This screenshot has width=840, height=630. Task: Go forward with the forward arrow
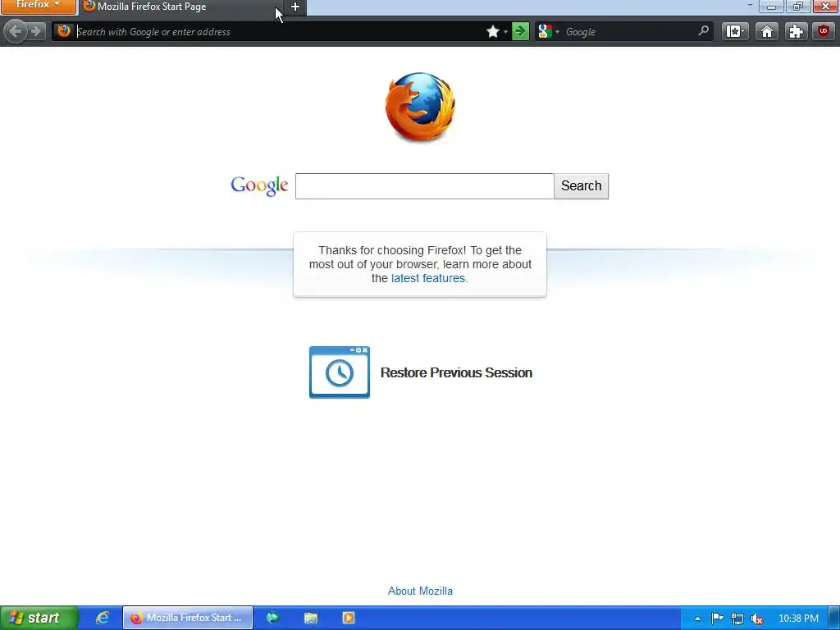pos(36,31)
